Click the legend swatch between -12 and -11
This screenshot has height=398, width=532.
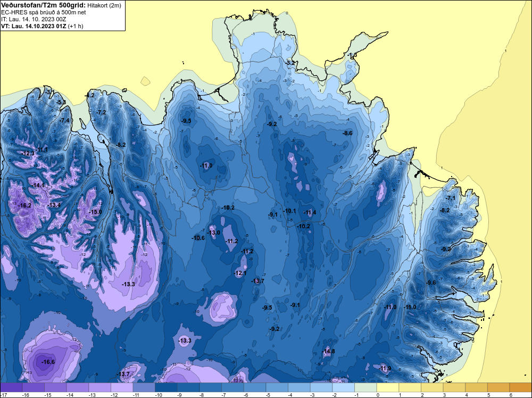(122, 387)
